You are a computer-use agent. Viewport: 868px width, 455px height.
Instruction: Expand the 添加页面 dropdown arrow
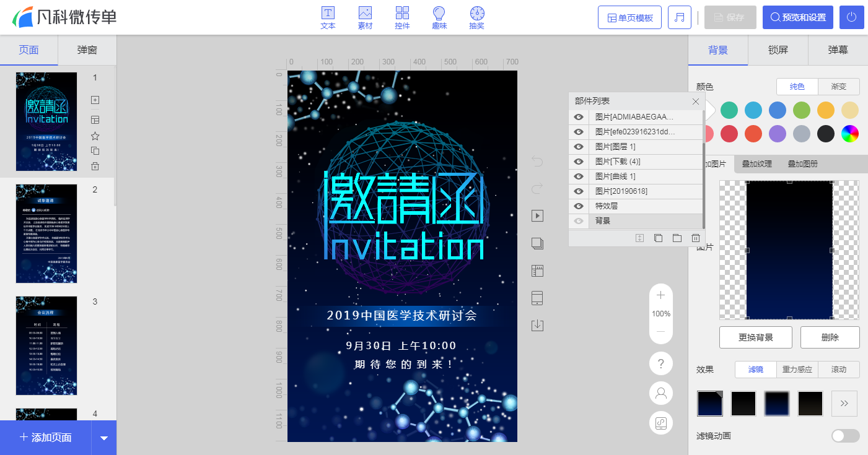click(103, 438)
